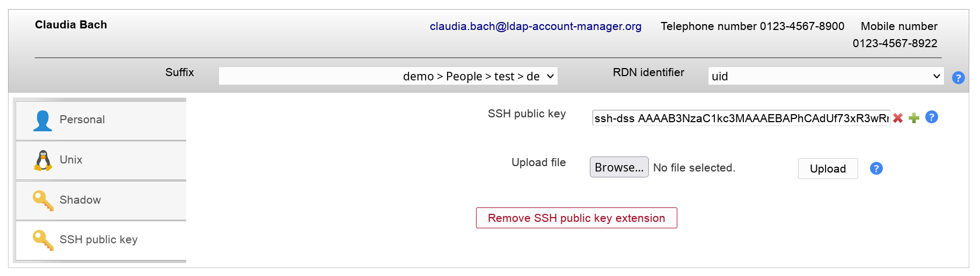Delete the SSH key with red X

click(898, 118)
